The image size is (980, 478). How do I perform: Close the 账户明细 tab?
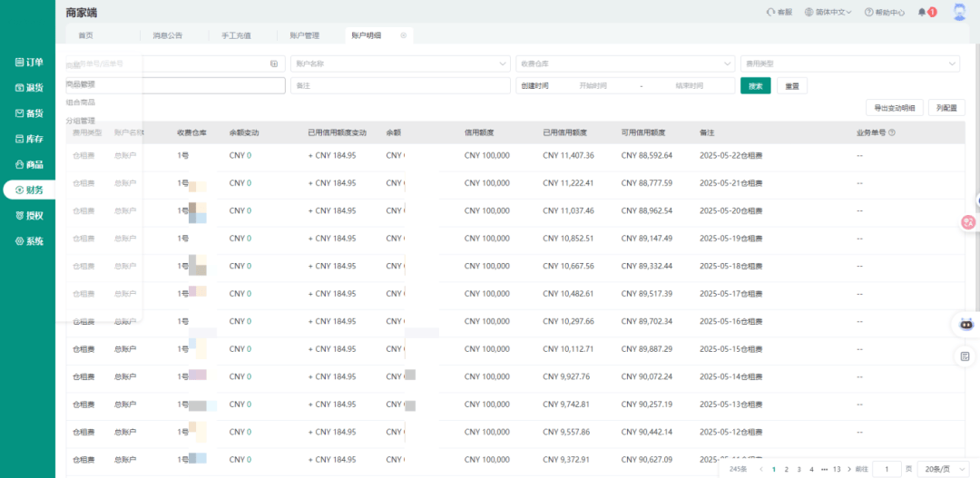pyautogui.click(x=404, y=35)
